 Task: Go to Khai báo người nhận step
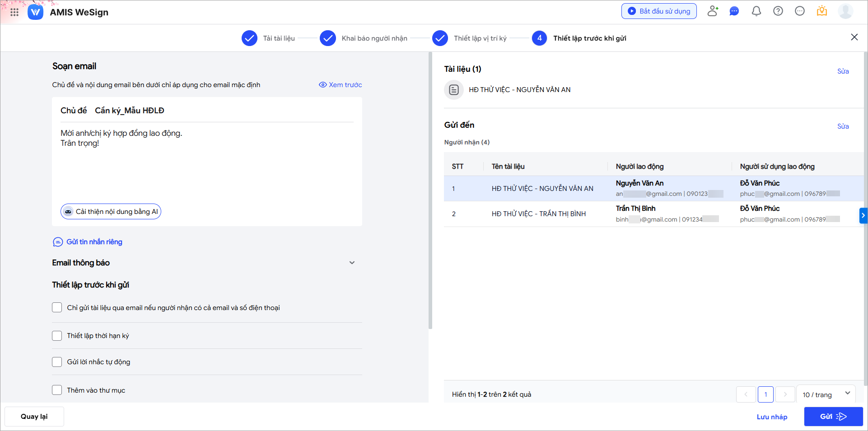point(364,38)
